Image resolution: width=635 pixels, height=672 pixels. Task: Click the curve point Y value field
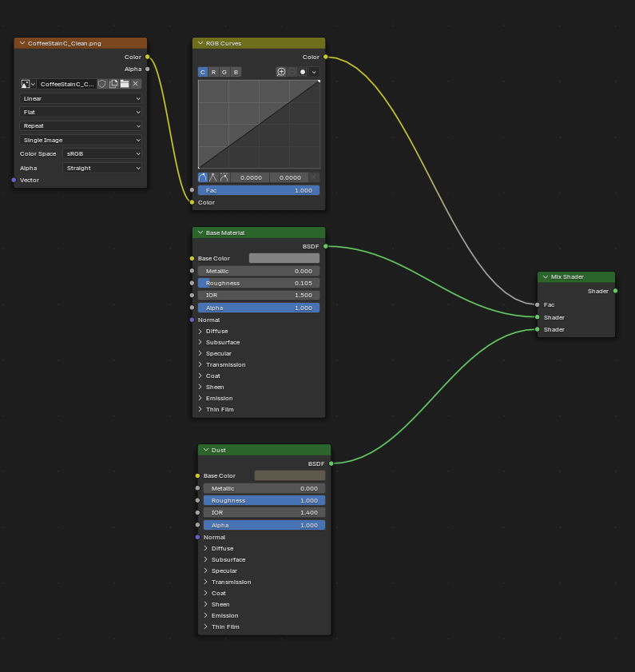289,177
